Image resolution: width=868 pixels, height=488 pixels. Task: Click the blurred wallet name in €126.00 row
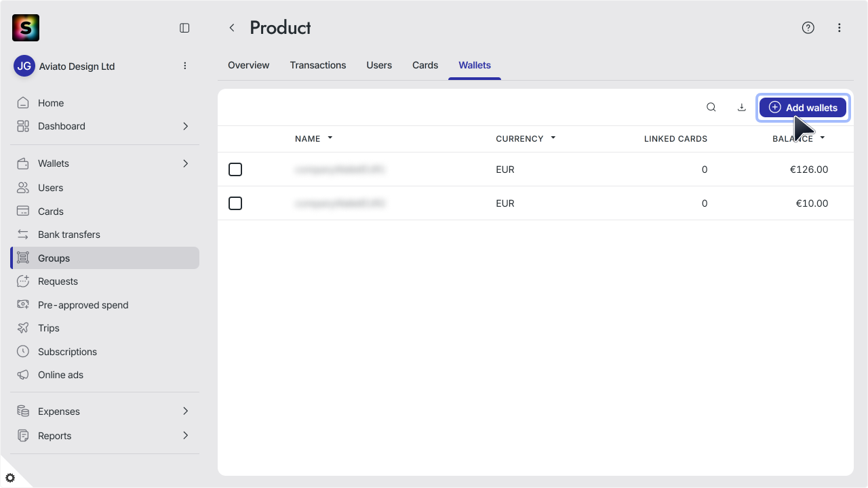point(340,169)
